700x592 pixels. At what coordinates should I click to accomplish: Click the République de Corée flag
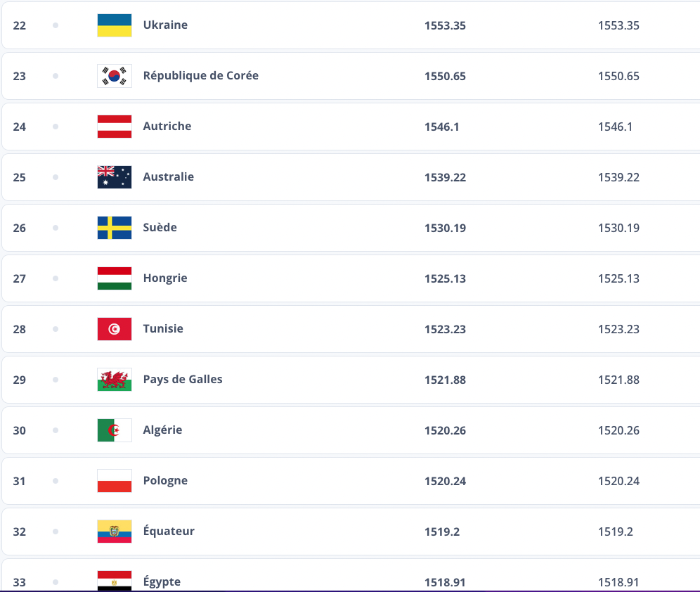tap(115, 76)
